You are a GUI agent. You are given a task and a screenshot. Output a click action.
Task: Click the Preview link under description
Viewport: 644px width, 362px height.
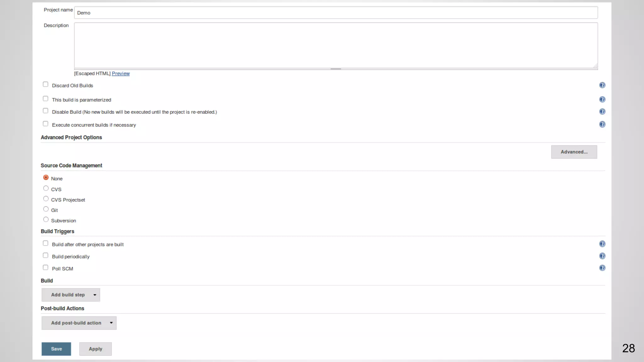(x=120, y=74)
